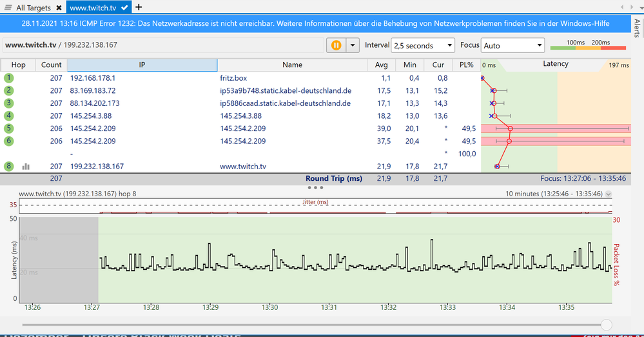Image resolution: width=644 pixels, height=337 pixels.
Task: Sort by the Hop column header
Action: [x=18, y=65]
